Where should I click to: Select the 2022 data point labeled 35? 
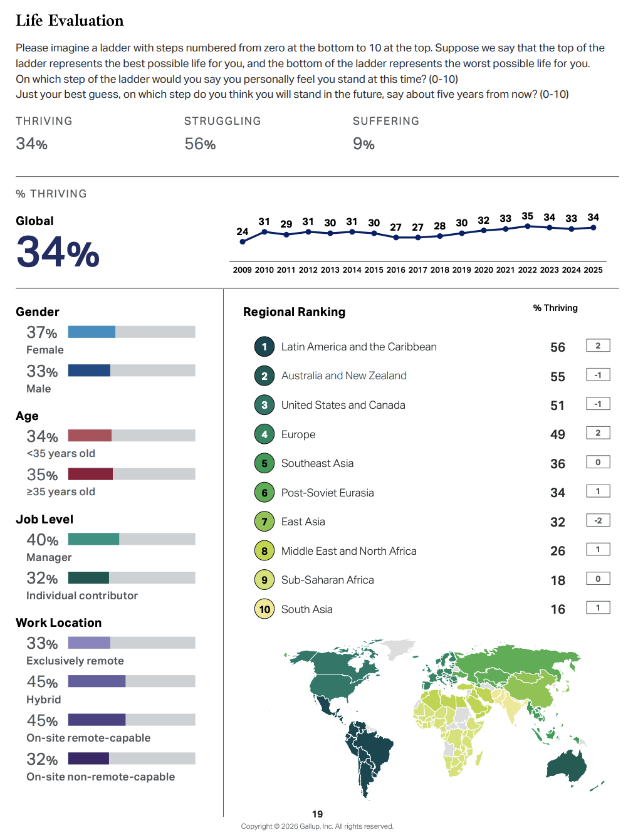click(528, 226)
